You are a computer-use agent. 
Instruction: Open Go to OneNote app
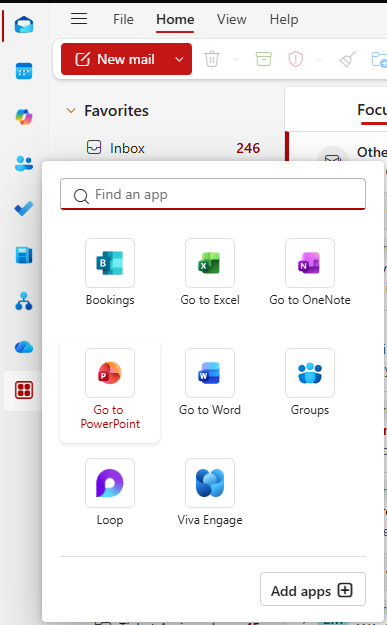pos(310,272)
